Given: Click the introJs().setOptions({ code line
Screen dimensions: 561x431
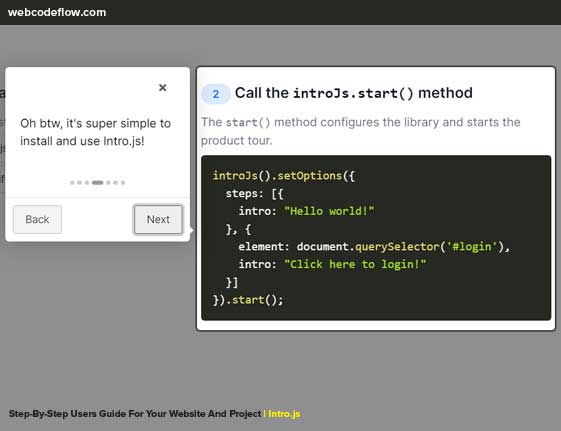Looking at the screenshot, I should [x=283, y=176].
